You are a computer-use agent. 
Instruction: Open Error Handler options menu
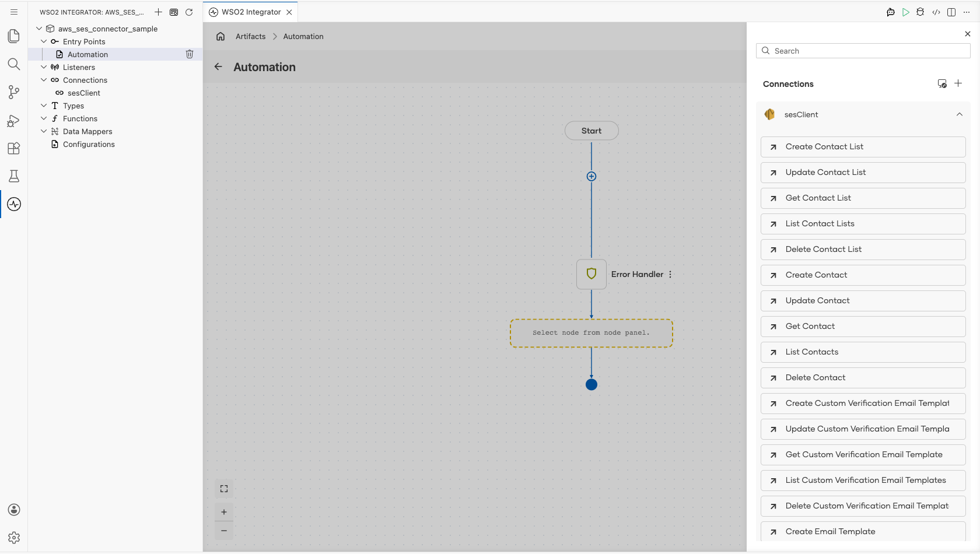point(670,274)
